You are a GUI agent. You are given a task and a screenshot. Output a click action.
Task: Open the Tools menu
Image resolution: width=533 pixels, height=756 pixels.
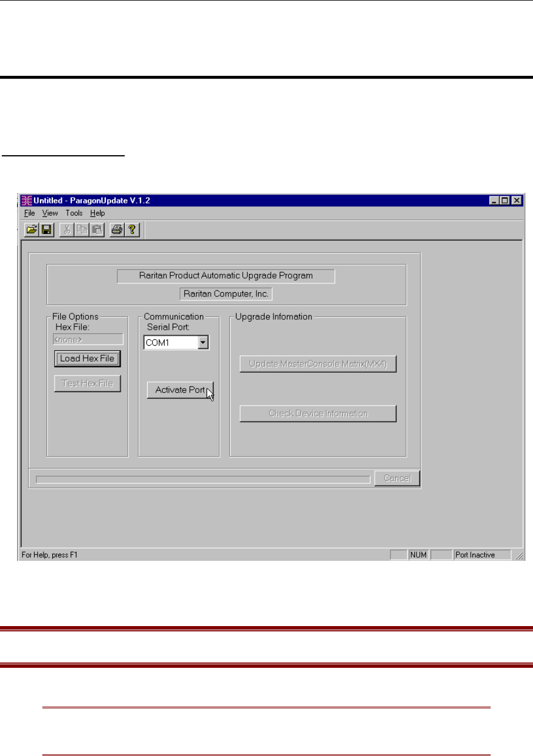pyautogui.click(x=74, y=213)
